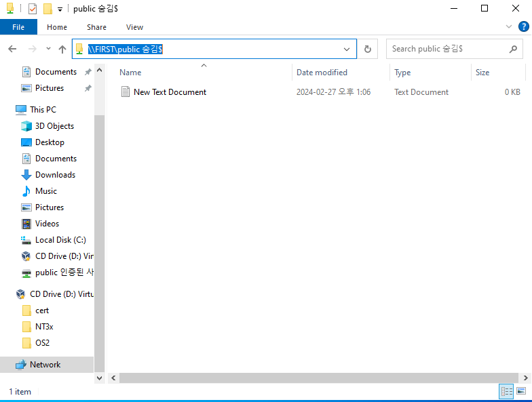This screenshot has height=402, width=532.
Task: Click the horizontal scrollbar left arrow
Action: click(113, 378)
